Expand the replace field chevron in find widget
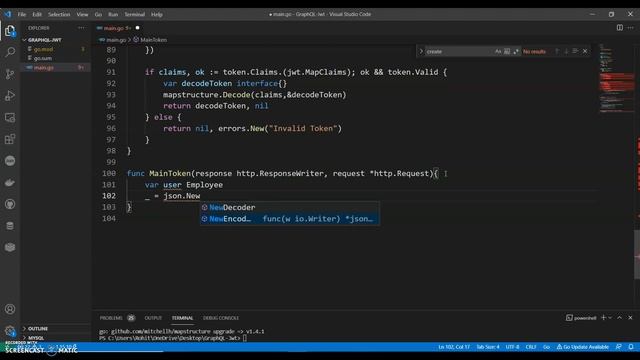Viewport: 640px width, 360px height. (x=421, y=51)
